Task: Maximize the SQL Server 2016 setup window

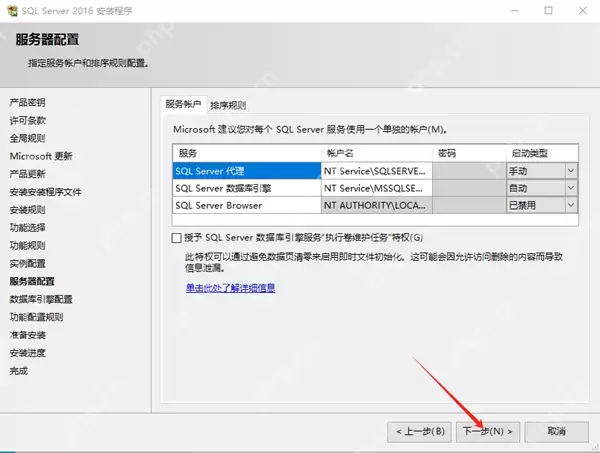Action: [548, 11]
